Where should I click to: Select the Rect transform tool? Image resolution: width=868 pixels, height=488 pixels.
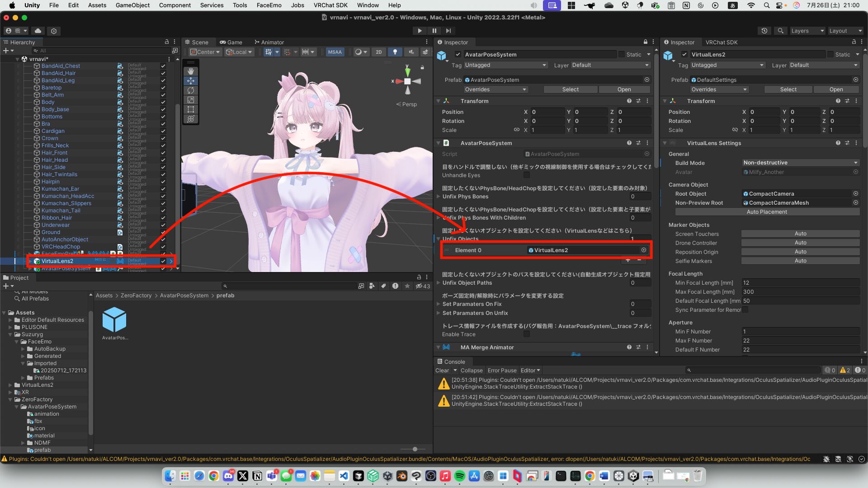click(190, 109)
